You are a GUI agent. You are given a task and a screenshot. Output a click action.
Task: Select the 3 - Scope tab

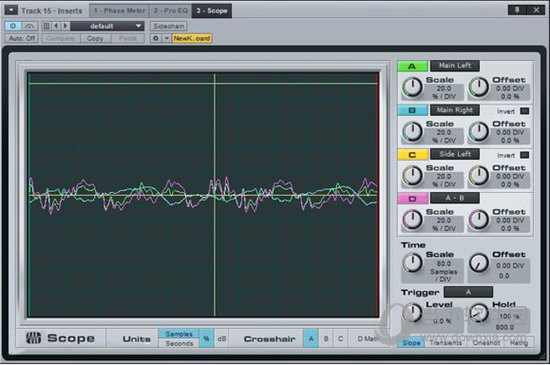212,11
